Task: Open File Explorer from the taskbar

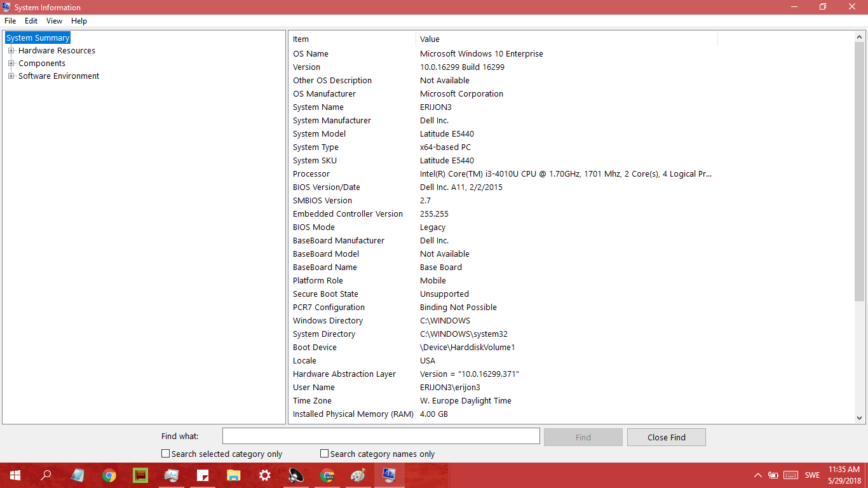Action: (234, 475)
